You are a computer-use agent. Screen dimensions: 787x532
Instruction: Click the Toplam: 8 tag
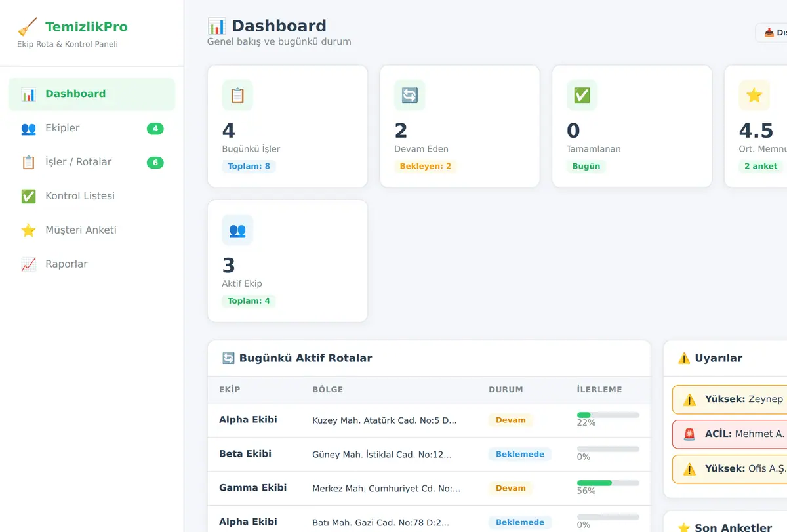(x=249, y=167)
